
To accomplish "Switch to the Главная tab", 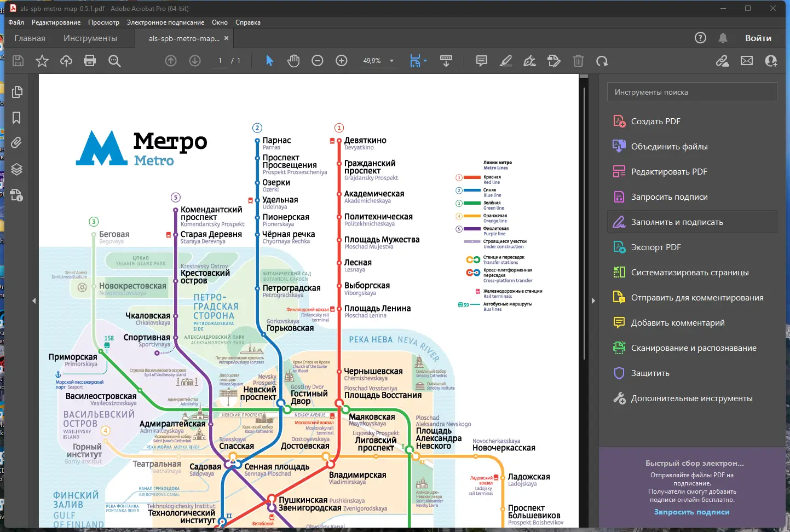I will (30, 38).
